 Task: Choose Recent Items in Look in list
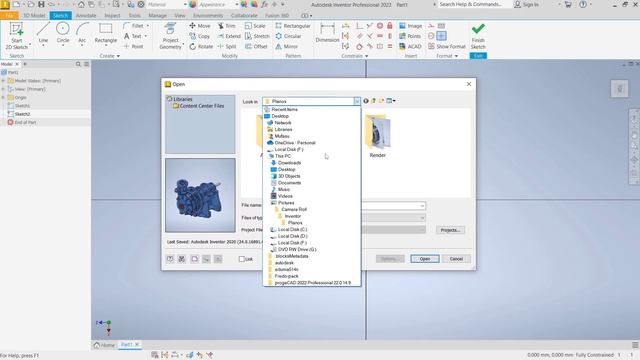(x=281, y=109)
